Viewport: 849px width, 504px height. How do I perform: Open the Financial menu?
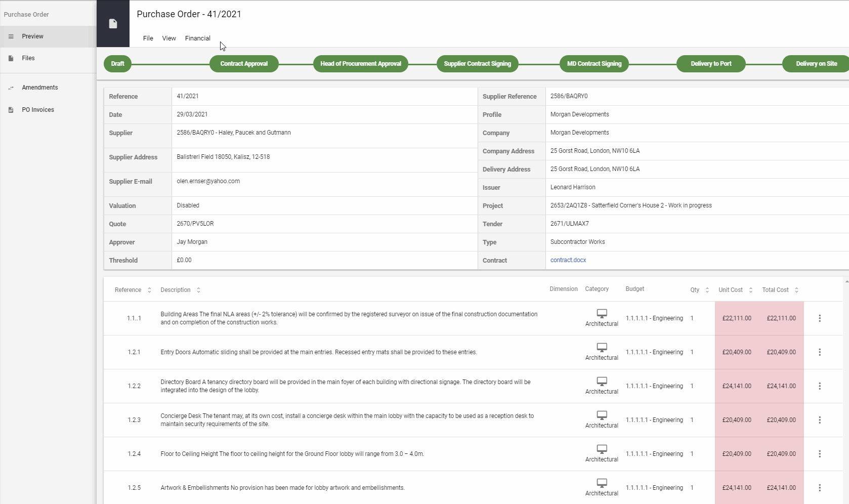[x=197, y=38]
